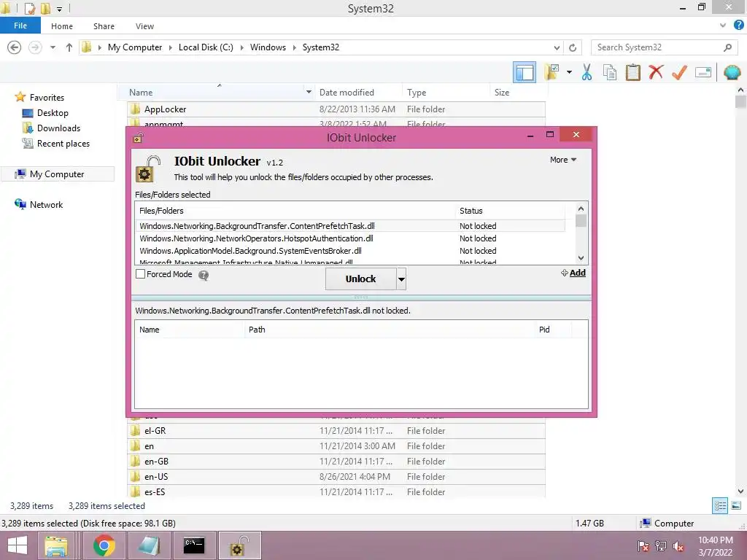Open recent locations dropdown arrow
Screen dimensions: 747x560
pos(53,47)
